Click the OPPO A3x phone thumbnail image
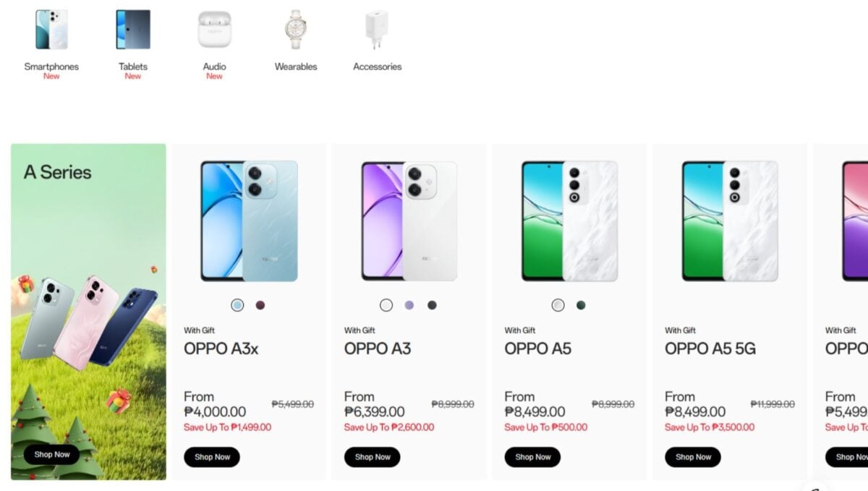This screenshot has width=868, height=491. (x=247, y=221)
